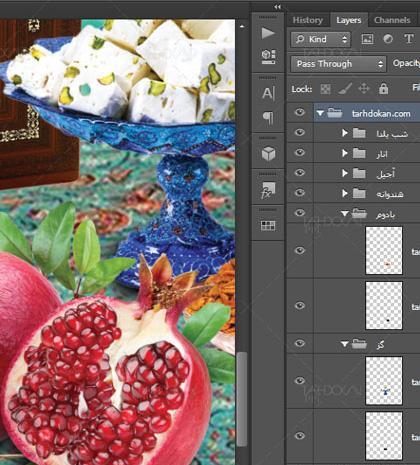This screenshot has height=465, width=420.
Task: Click first layer thumbnail in گز group
Action: 384,381
